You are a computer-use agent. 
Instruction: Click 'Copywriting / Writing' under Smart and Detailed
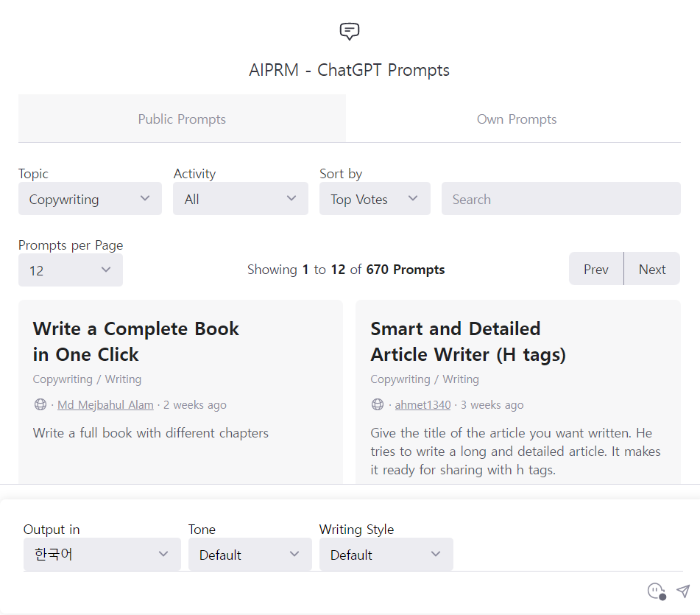(425, 379)
